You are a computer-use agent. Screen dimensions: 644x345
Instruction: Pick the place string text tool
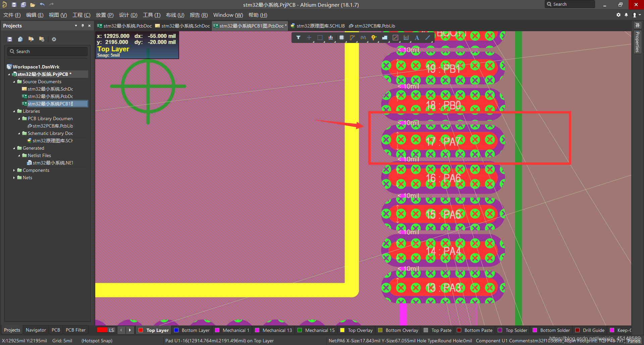pos(417,38)
